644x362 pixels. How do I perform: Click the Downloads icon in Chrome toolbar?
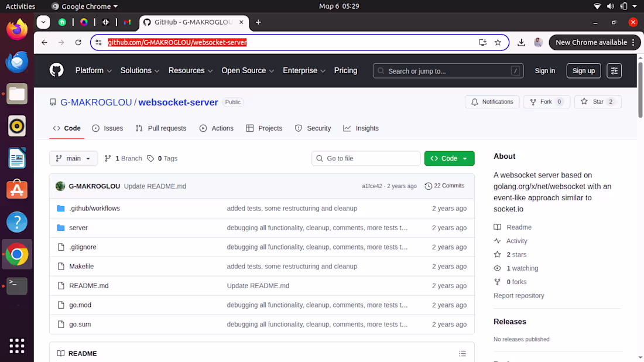tap(520, 42)
